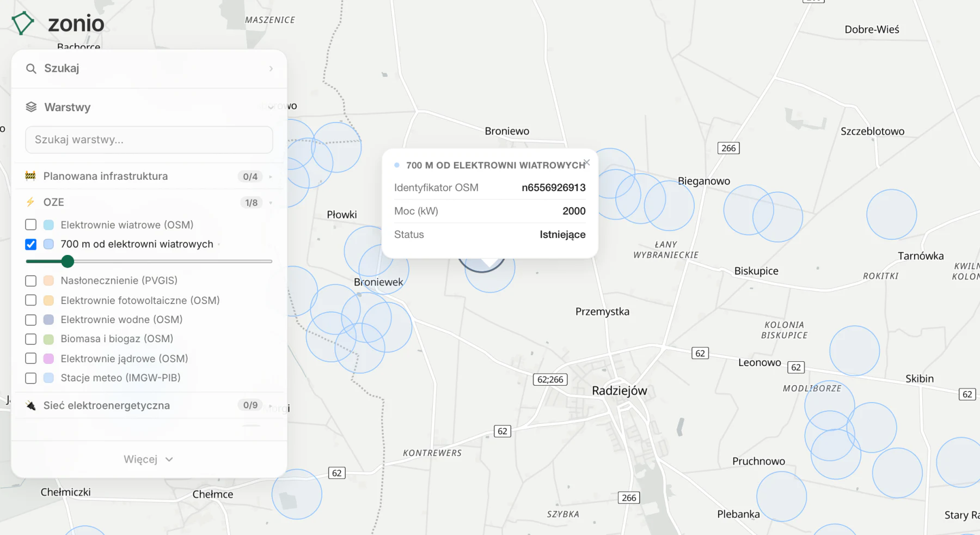Screen dimensions: 980x535
Task: Click the buffer circle near Chełmce
Action: (x=297, y=494)
